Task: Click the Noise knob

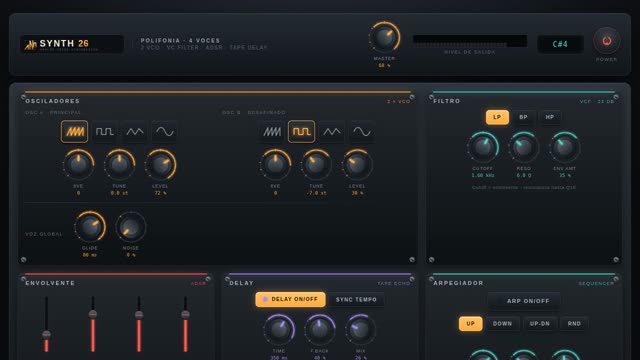Action: [131, 227]
